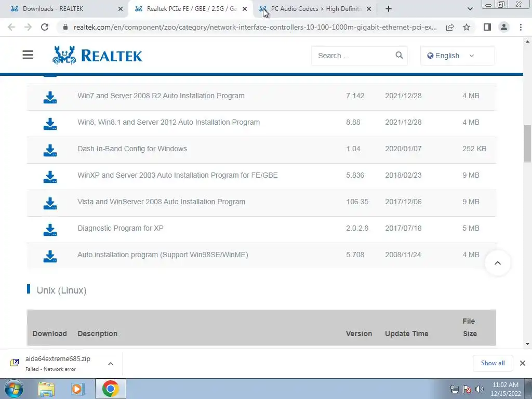
Task: Click the search magnifier icon
Action: pyautogui.click(x=399, y=55)
